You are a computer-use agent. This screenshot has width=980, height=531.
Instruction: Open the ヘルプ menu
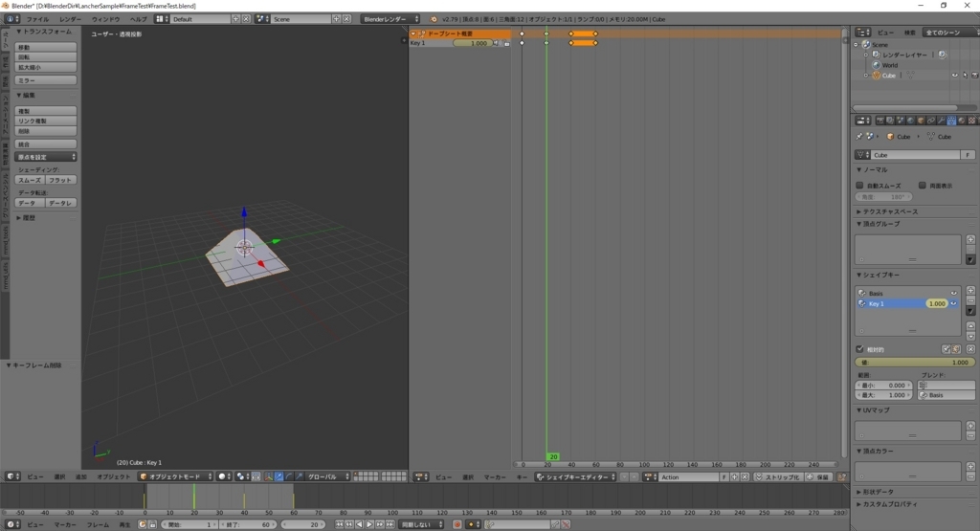point(138,19)
